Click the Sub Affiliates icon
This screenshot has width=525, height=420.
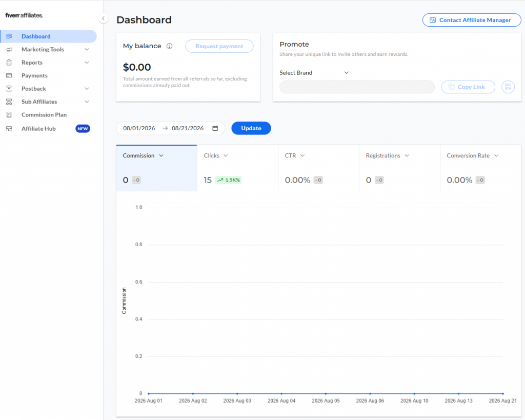(9, 102)
